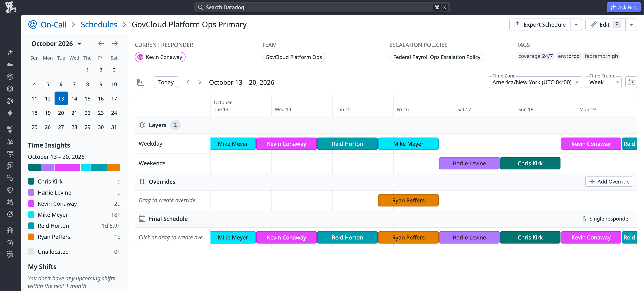
Task: Open the cloud cost sidebar icon
Action: click(10, 141)
